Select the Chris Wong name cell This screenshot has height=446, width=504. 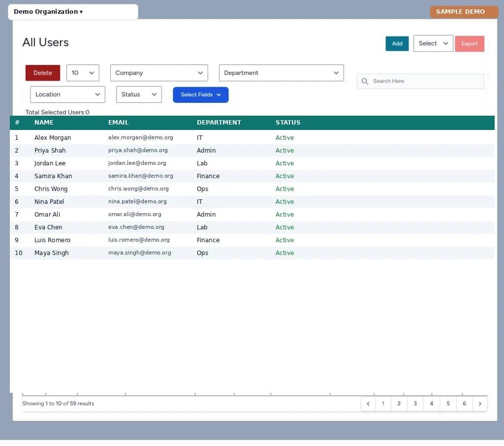point(51,189)
